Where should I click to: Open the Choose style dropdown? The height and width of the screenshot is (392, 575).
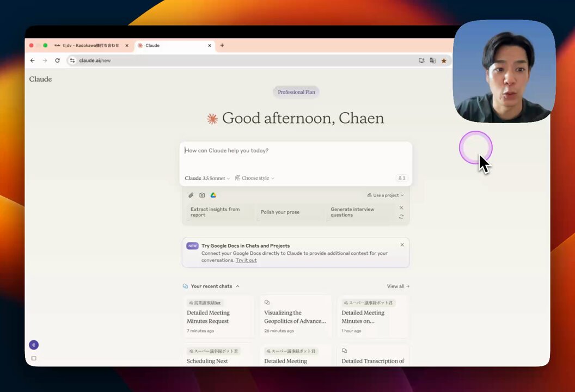[x=254, y=178]
